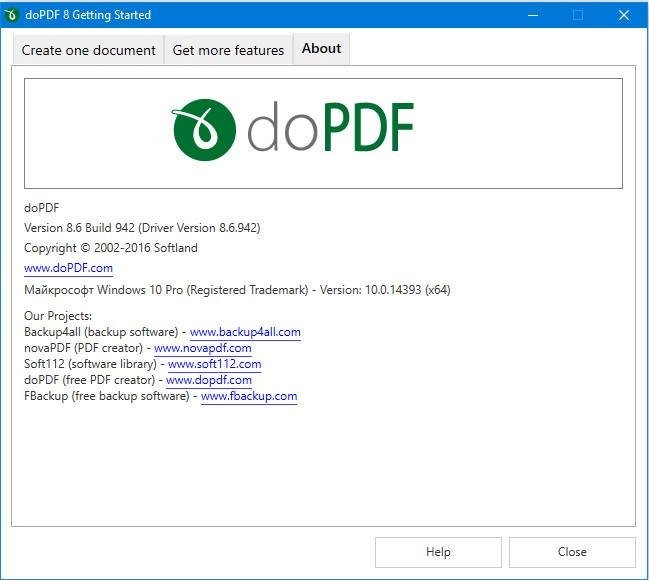Click the 'Backup4all (backup software)' text

[x=101, y=332]
